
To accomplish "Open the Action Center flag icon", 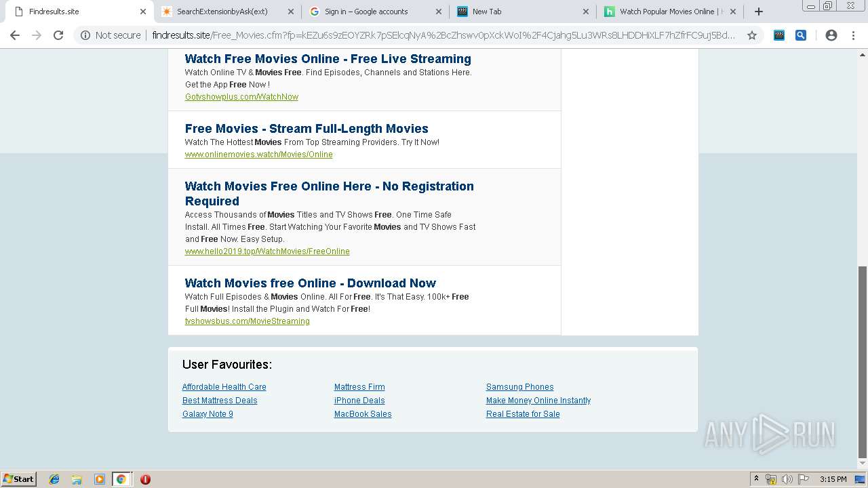I will tap(803, 479).
